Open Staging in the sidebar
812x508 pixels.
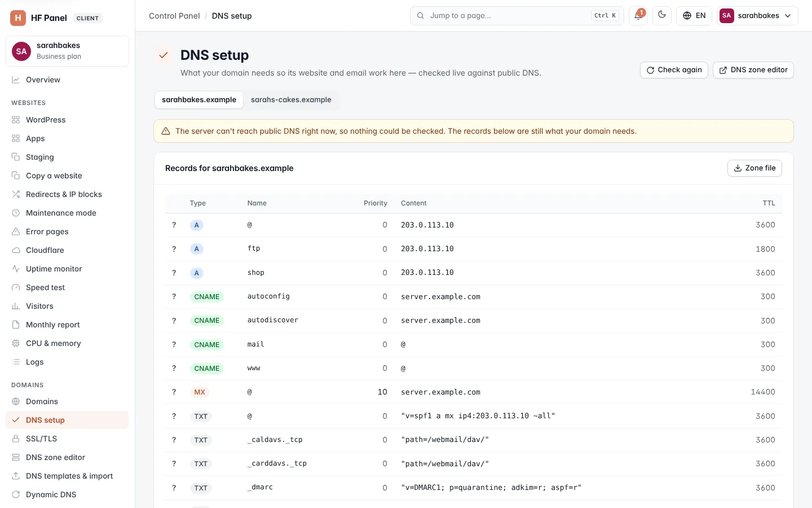pos(67,157)
